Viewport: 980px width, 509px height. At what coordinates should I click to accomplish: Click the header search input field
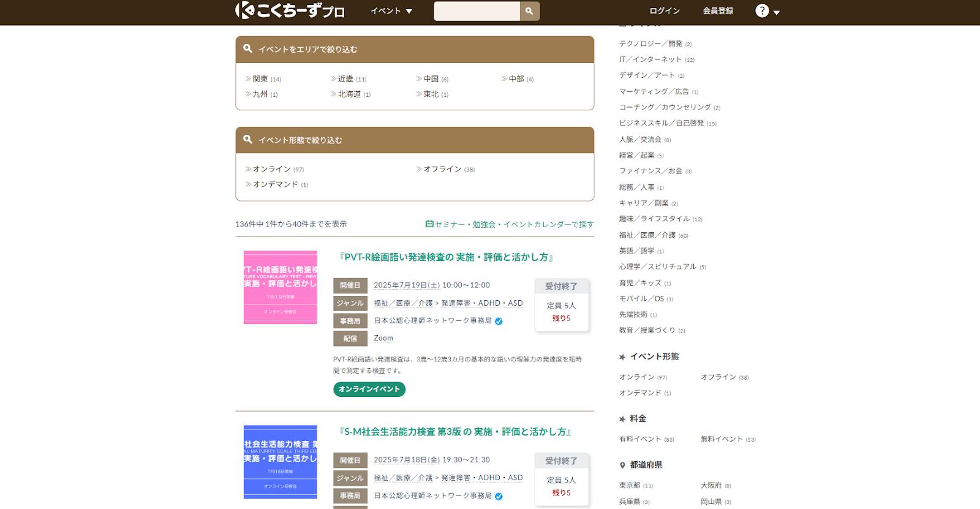(477, 11)
